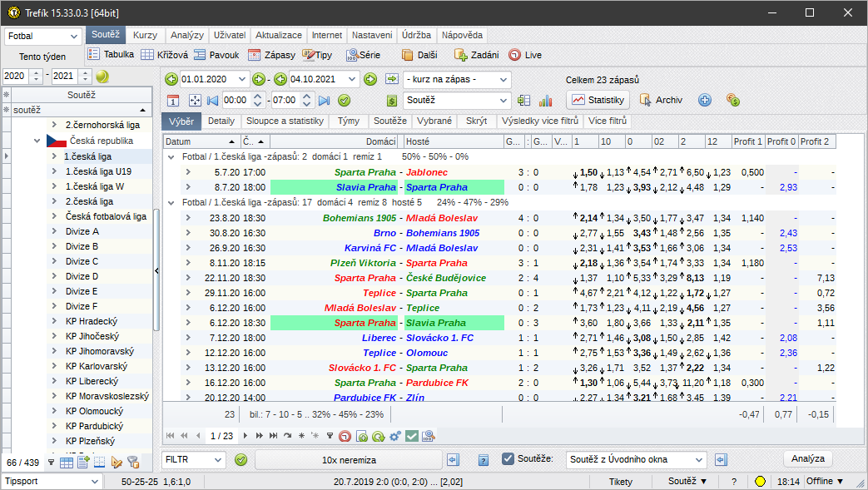This screenshot has width=868, height=490.
Task: Switch to the Analýzy menu tab
Action: [187, 35]
